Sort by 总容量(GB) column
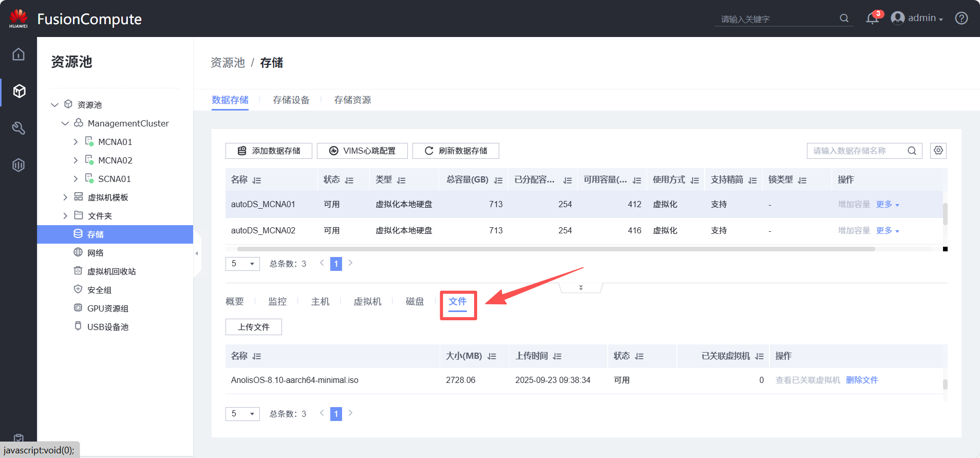The width and height of the screenshot is (980, 458). click(498, 180)
